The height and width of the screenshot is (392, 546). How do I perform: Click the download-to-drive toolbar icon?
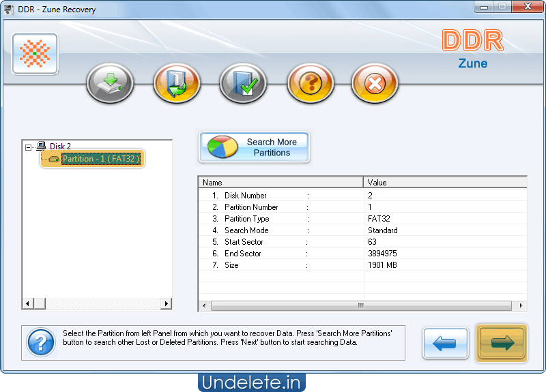pos(110,83)
